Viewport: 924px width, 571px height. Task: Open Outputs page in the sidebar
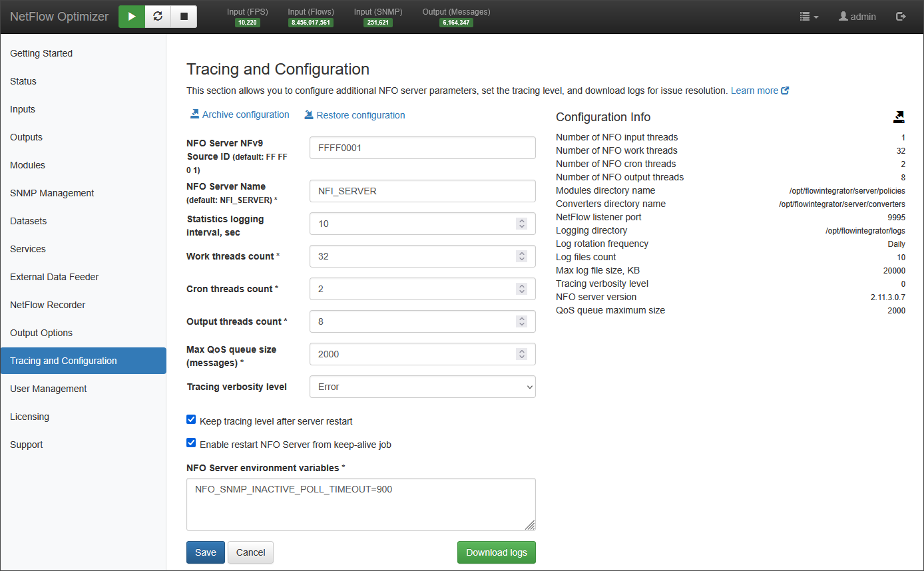click(83, 137)
